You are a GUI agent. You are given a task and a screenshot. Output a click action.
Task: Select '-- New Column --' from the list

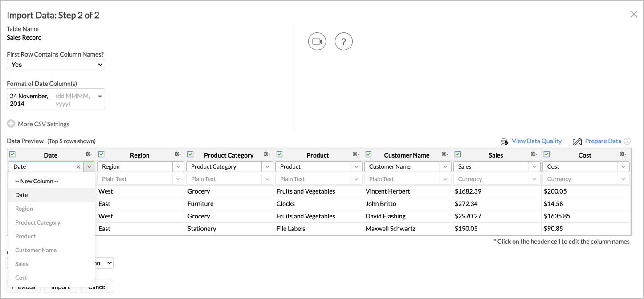(37, 181)
